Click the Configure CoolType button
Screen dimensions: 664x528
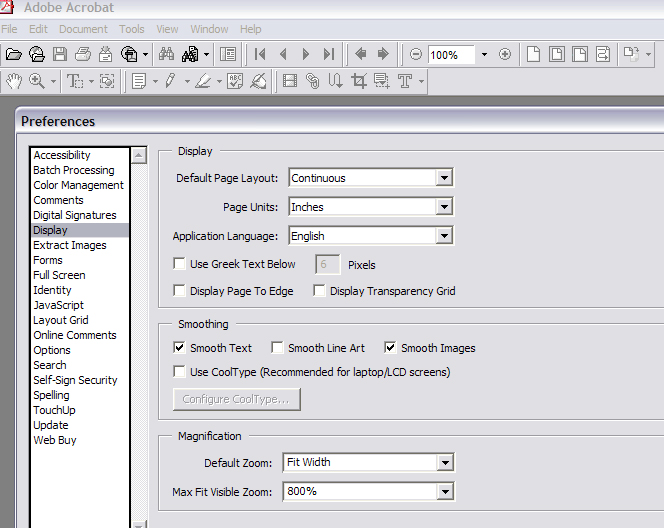[237, 399]
